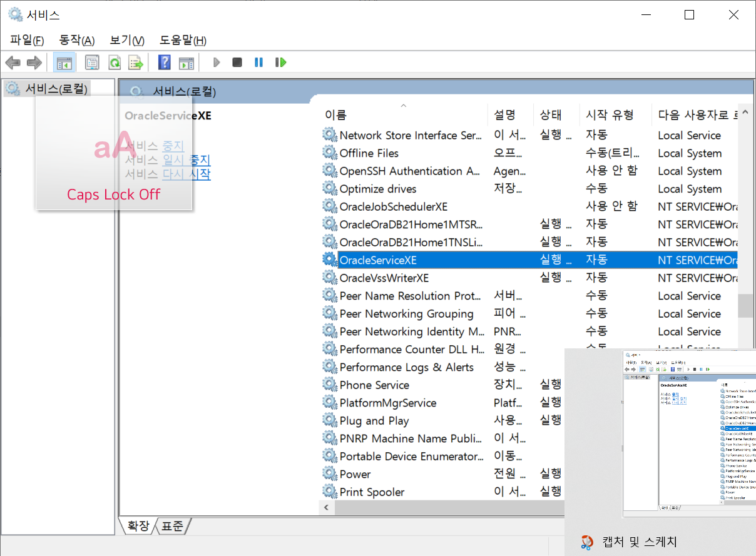Click the gear icon of OpenSSH Authentication Agent
756x556 pixels.
tap(330, 170)
